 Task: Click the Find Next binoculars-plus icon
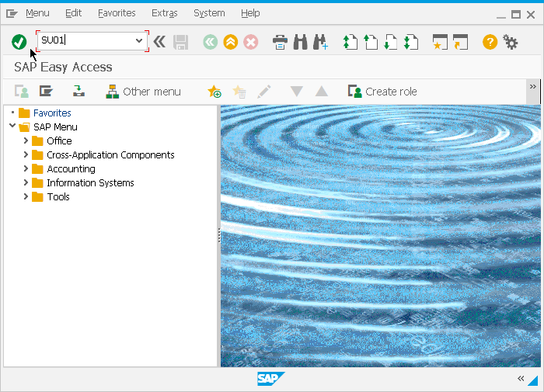[x=320, y=42]
